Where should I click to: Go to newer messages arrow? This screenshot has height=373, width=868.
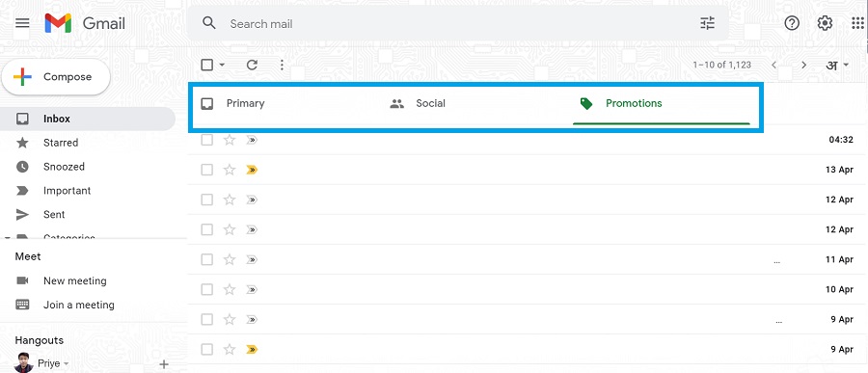coord(773,65)
